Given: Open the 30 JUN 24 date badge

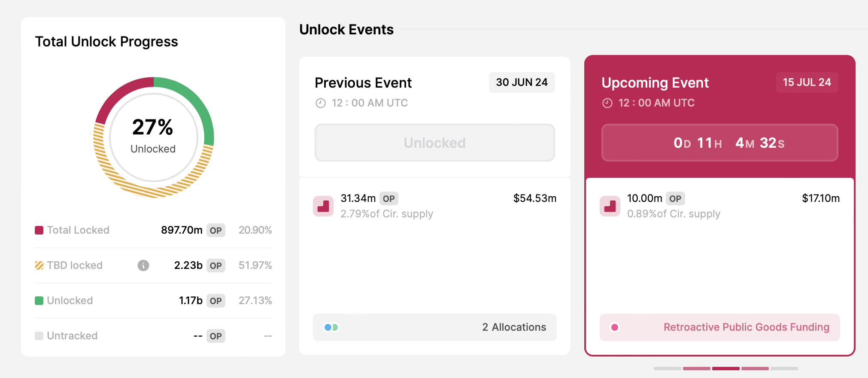Looking at the screenshot, I should (522, 82).
